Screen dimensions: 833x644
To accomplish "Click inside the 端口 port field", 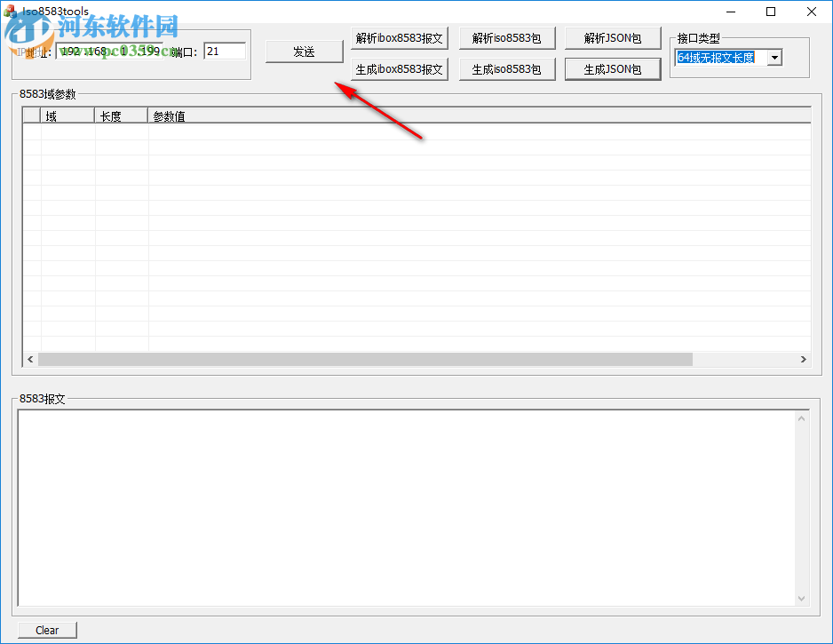I will pos(225,51).
